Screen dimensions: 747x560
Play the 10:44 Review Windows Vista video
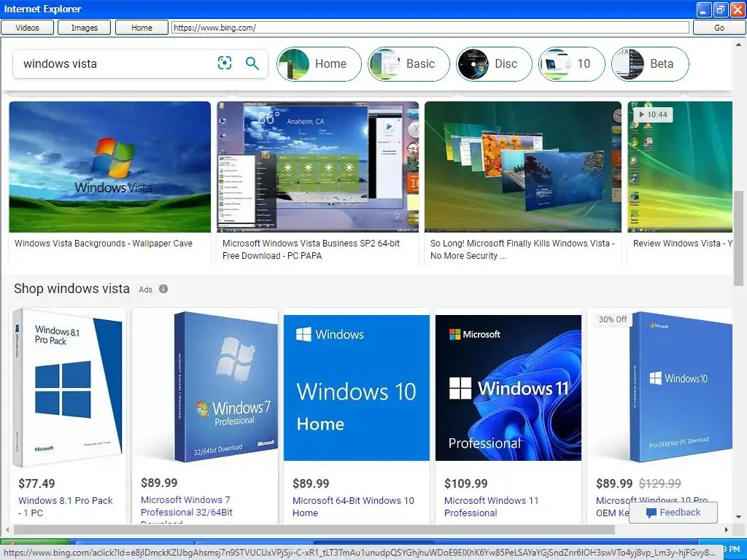(x=680, y=167)
